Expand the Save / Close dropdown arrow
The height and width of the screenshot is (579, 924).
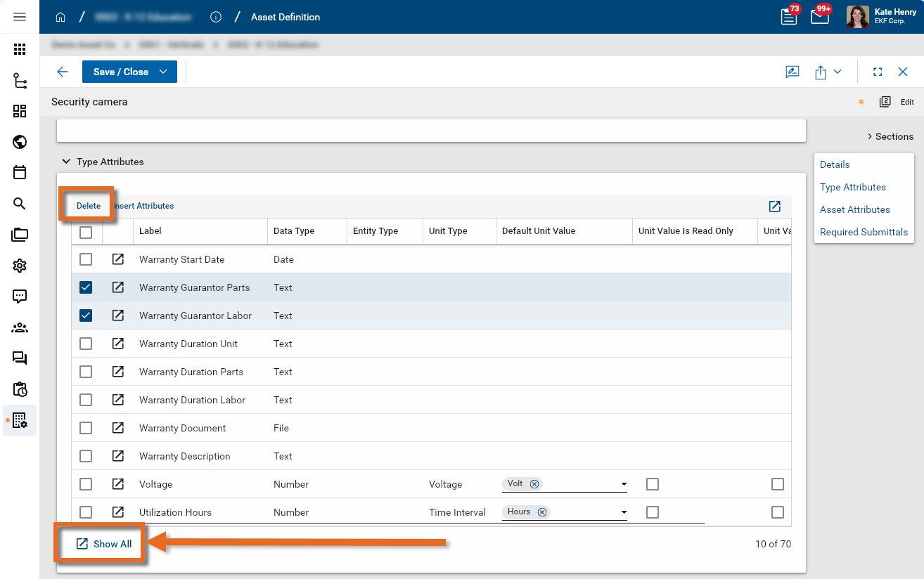[164, 72]
